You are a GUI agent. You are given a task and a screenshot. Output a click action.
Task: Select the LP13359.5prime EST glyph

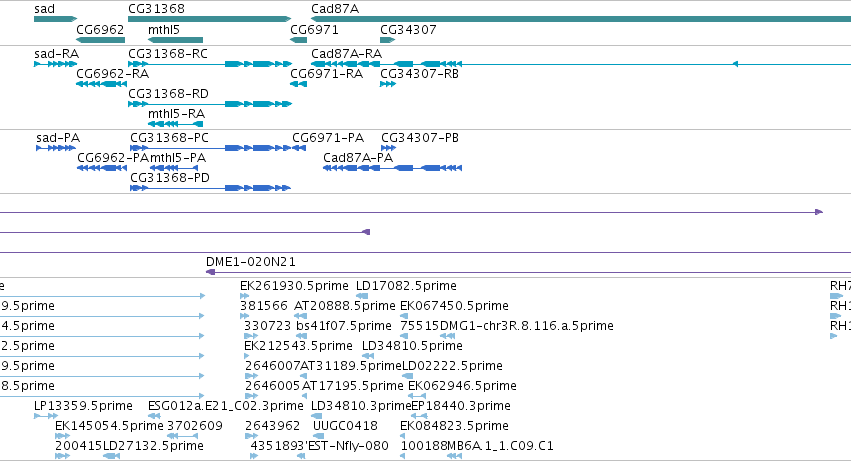coord(46,416)
